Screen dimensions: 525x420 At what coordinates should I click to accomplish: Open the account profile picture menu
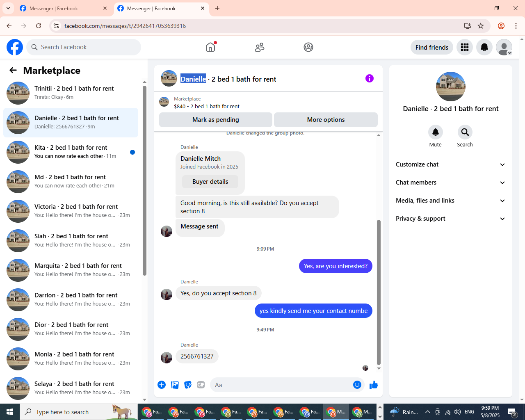[x=504, y=47]
